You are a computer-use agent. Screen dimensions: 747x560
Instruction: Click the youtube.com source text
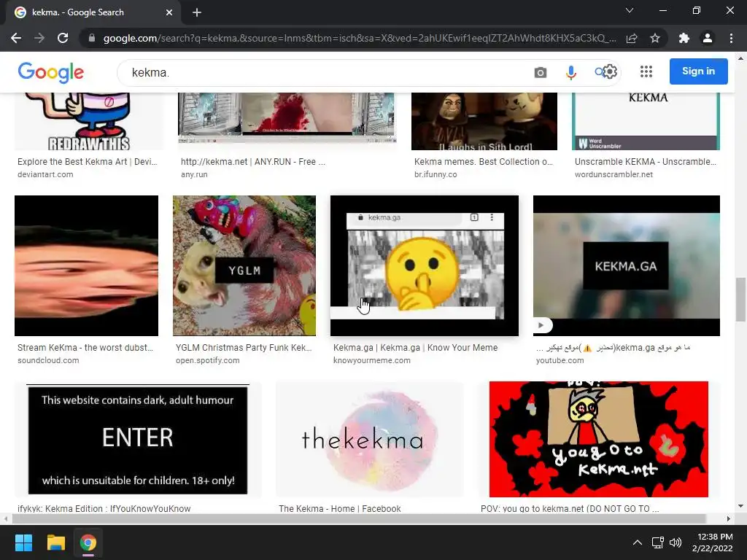click(560, 360)
